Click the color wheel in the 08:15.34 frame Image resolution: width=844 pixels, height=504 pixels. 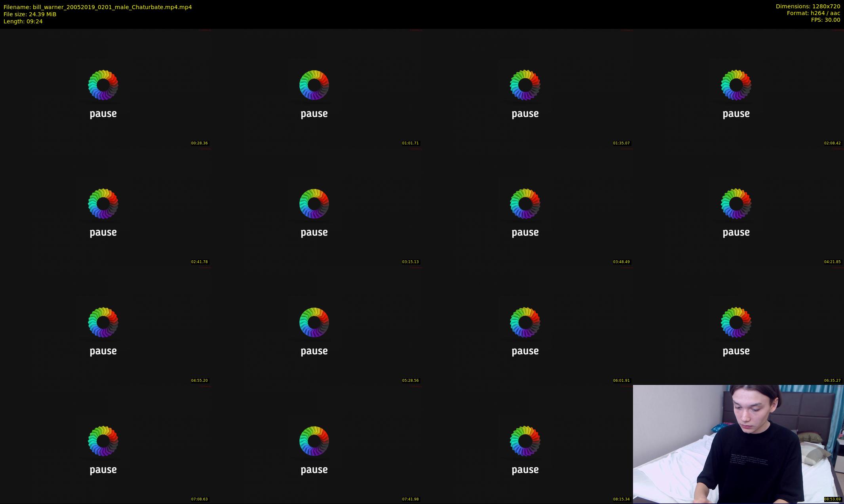[525, 441]
